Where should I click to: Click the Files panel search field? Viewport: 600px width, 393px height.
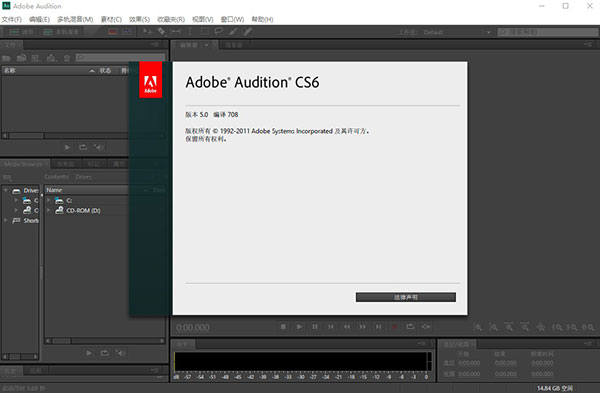[x=121, y=58]
